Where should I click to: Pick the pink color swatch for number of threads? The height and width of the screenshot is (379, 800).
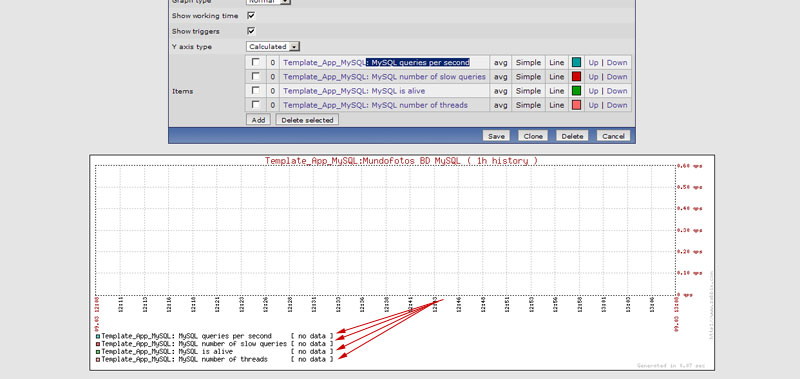[577, 105]
